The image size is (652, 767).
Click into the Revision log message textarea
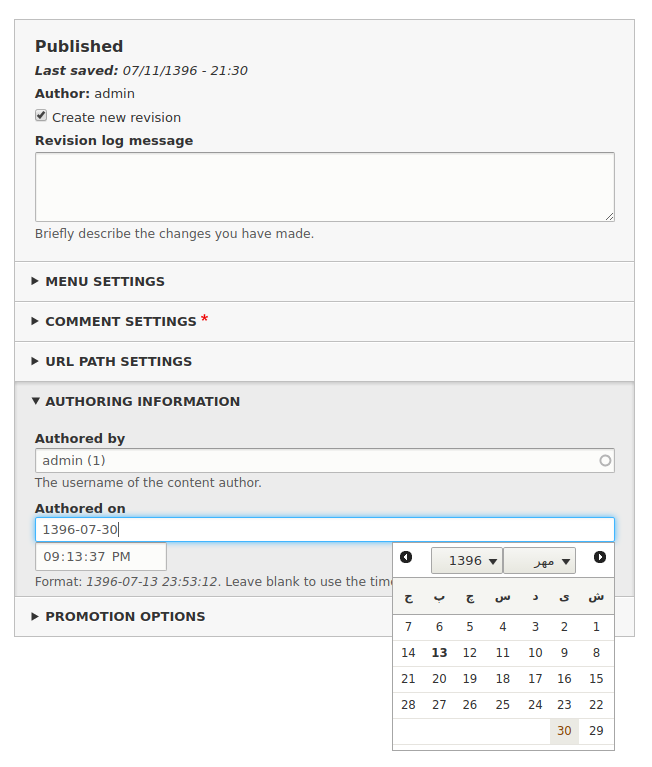pos(325,187)
